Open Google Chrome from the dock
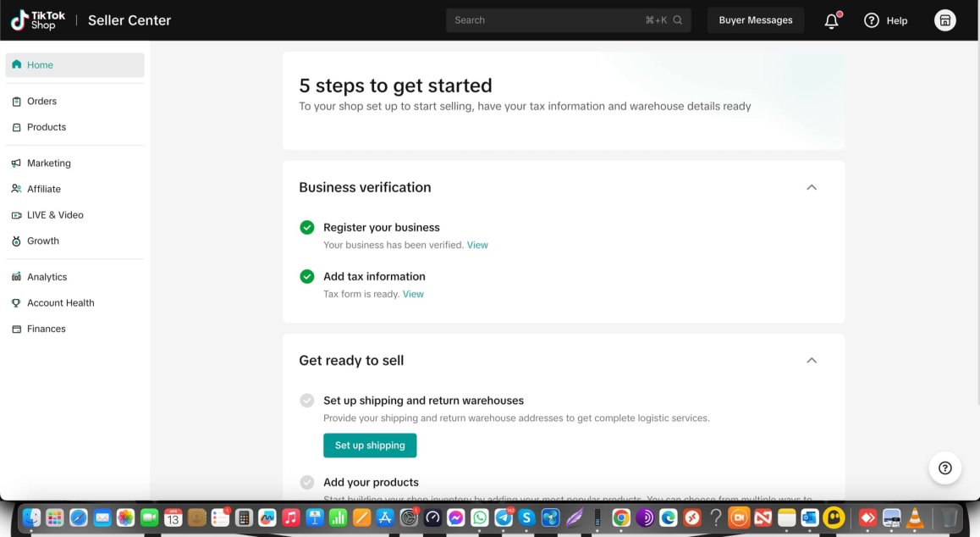The height and width of the screenshot is (537, 980). click(x=620, y=518)
